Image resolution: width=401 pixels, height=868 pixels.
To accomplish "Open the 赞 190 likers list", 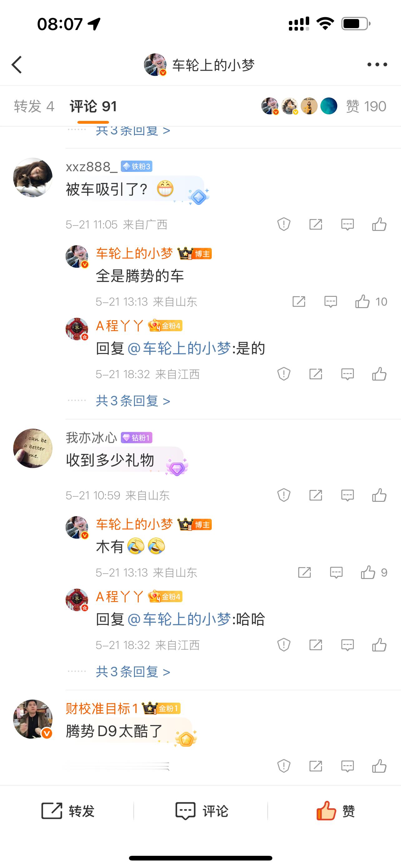I will pos(366,107).
